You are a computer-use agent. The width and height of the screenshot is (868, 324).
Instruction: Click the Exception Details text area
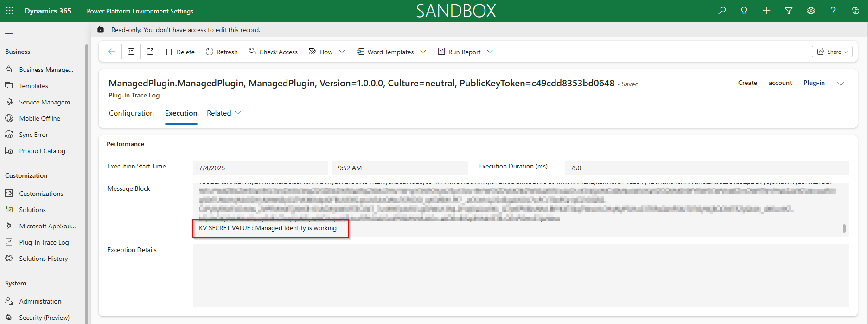pos(521,276)
